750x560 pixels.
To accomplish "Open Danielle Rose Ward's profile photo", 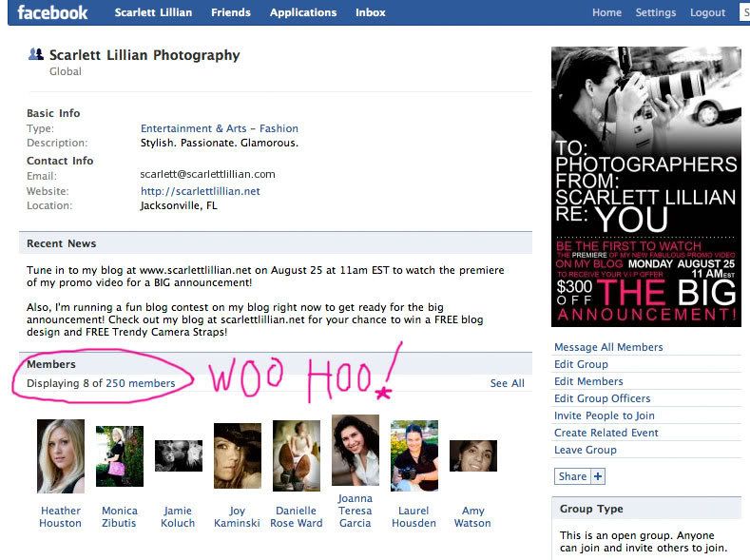I will (x=296, y=455).
